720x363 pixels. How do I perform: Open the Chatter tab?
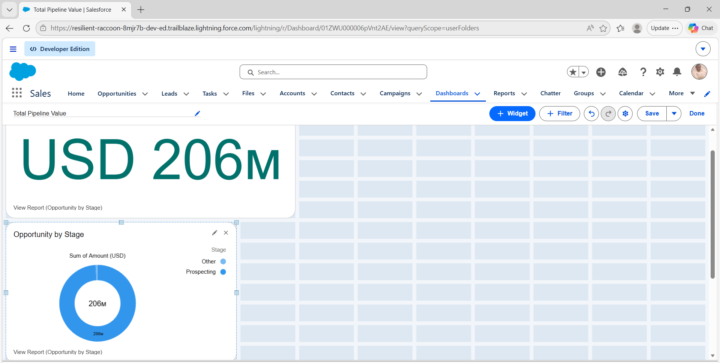click(550, 93)
